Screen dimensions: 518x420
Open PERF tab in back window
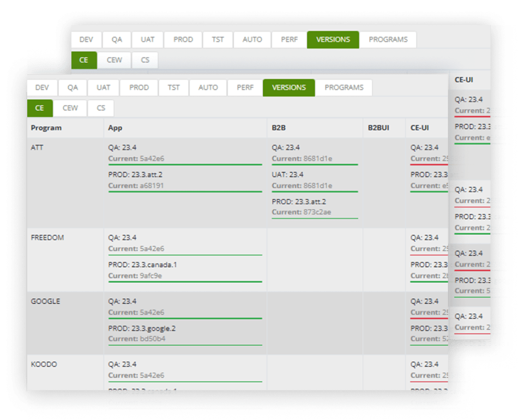(290, 40)
